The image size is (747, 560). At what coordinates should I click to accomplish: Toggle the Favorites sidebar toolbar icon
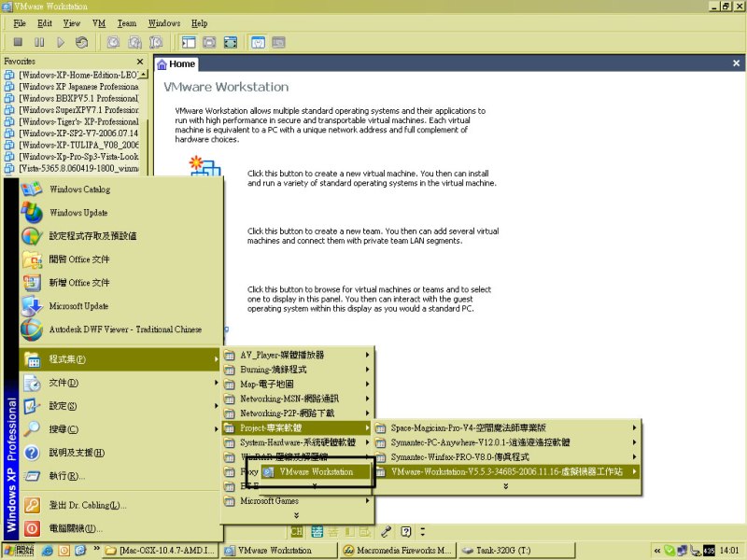189,42
